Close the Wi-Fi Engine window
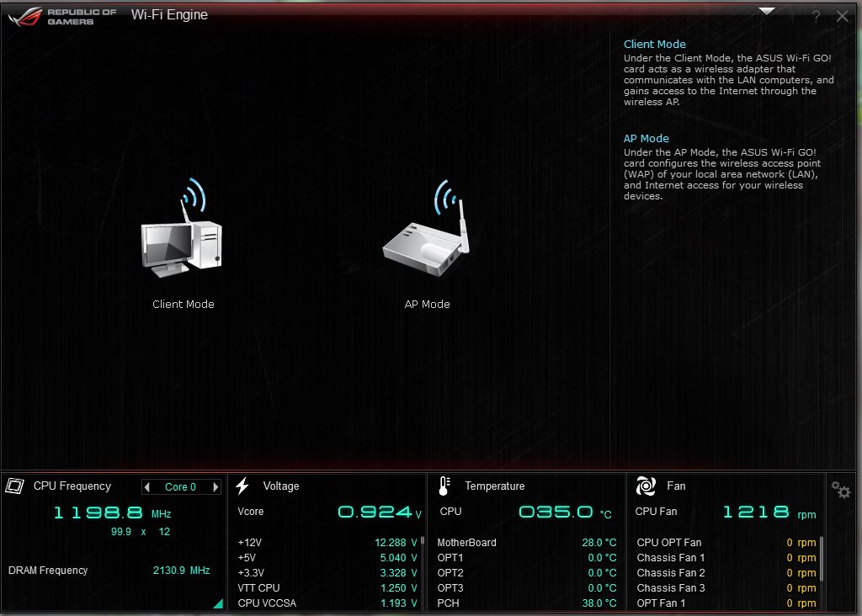Image resolution: width=862 pixels, height=616 pixels. [x=842, y=17]
